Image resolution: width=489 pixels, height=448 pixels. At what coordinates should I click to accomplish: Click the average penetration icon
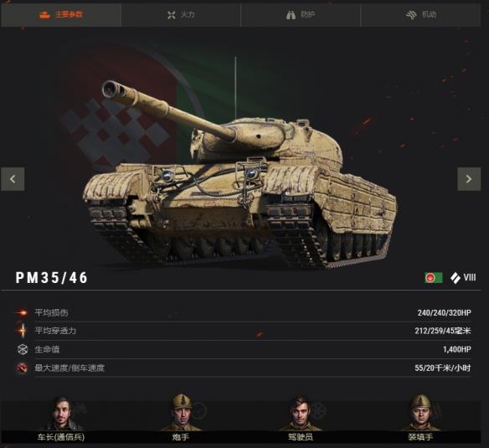pos(22,331)
